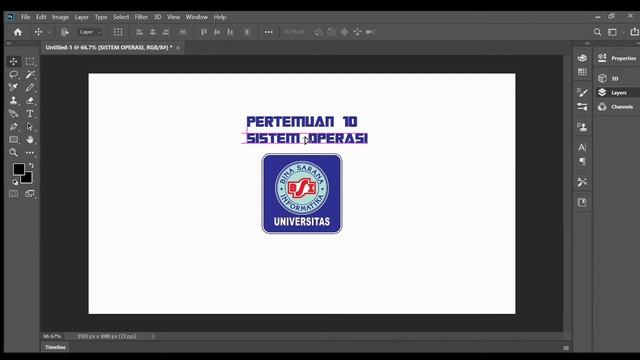This screenshot has height=360, width=640.
Task: Open the foreground color picker
Action: tap(18, 169)
